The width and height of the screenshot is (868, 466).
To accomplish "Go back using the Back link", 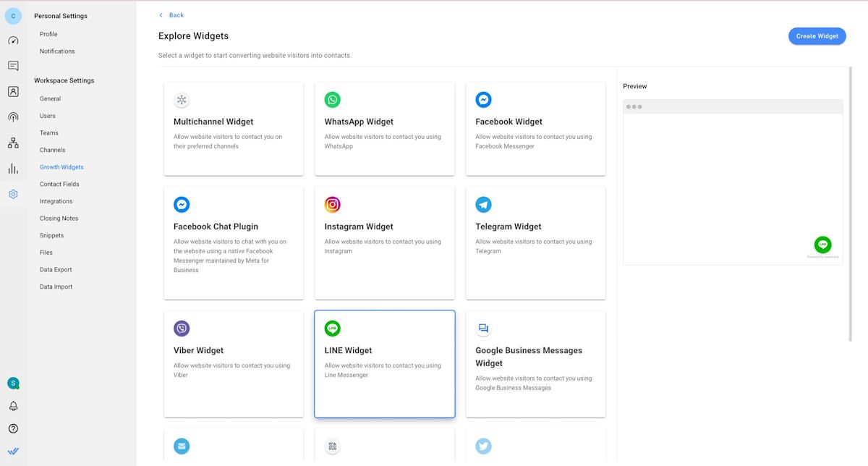I will coord(171,15).
